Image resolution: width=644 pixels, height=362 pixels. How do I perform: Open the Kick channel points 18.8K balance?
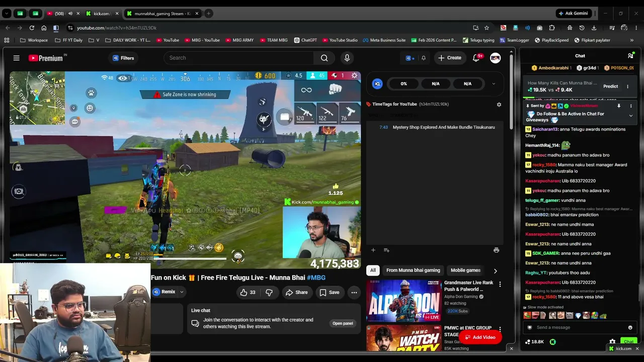(534, 342)
